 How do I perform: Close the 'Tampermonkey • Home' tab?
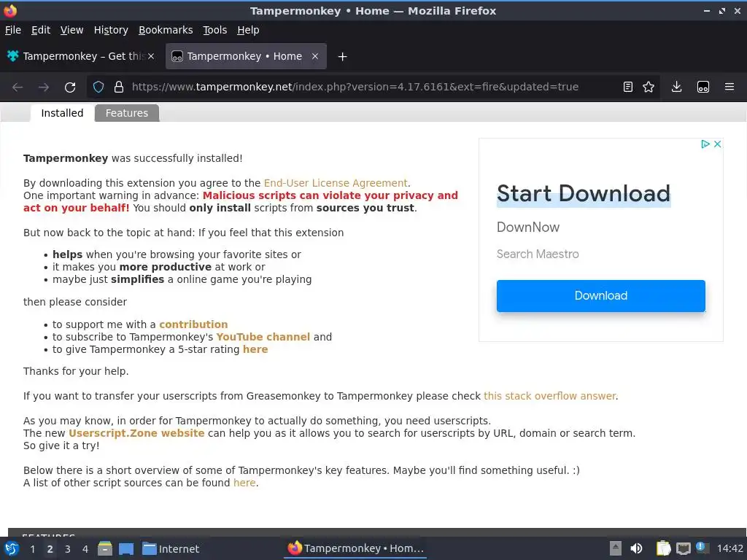[315, 56]
